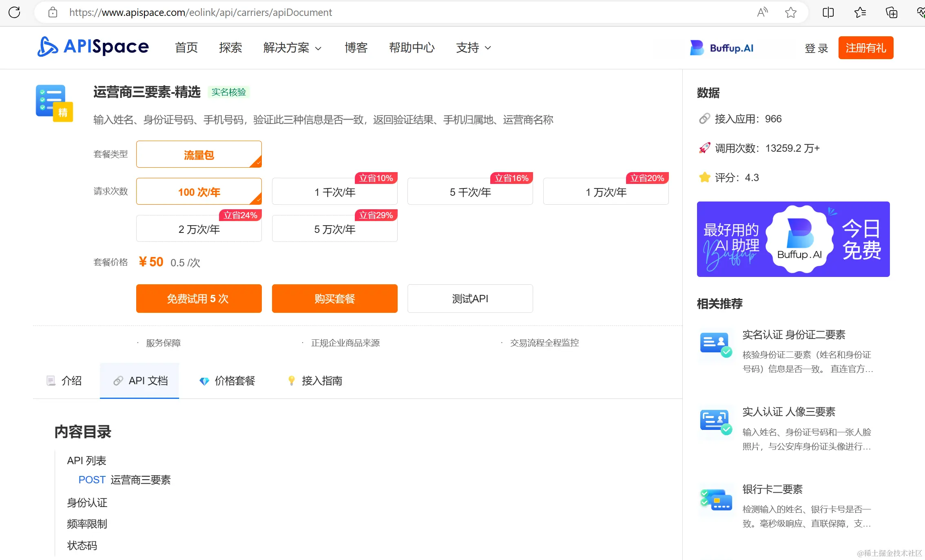
Task: Open the 价格套餐 tab
Action: [x=227, y=381]
